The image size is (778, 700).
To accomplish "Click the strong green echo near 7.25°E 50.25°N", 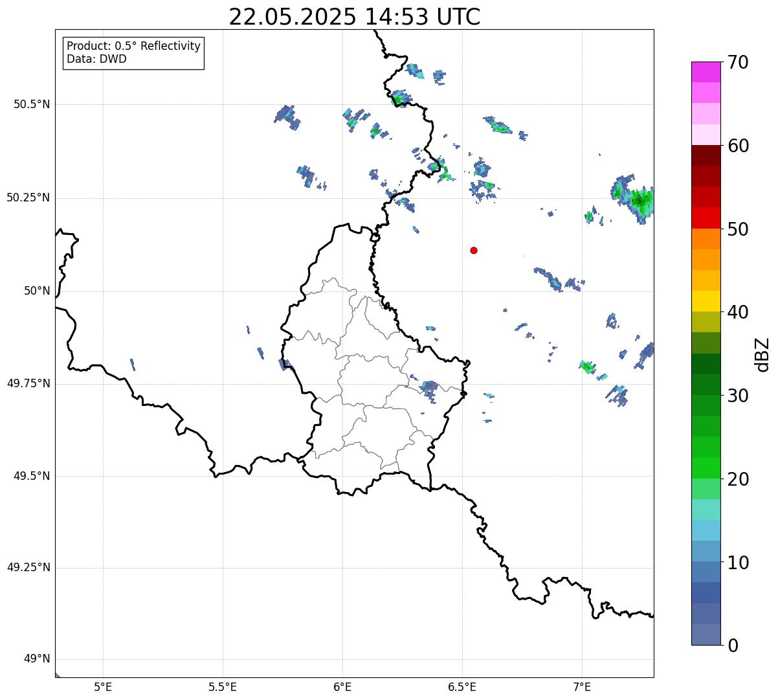I will coord(641,200).
